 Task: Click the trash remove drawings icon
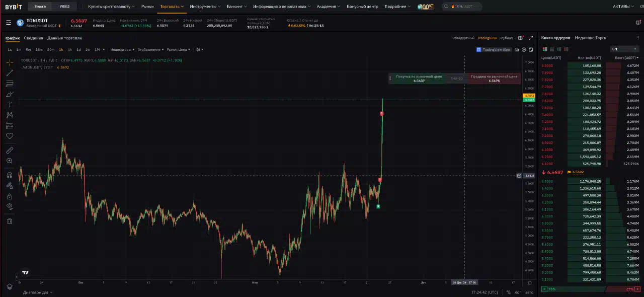click(x=10, y=221)
